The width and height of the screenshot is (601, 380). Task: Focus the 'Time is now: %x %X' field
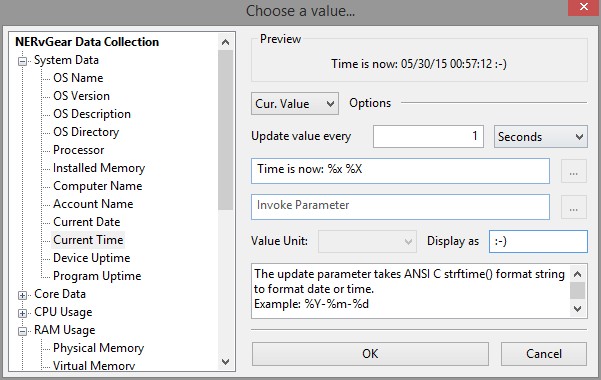[x=401, y=171]
